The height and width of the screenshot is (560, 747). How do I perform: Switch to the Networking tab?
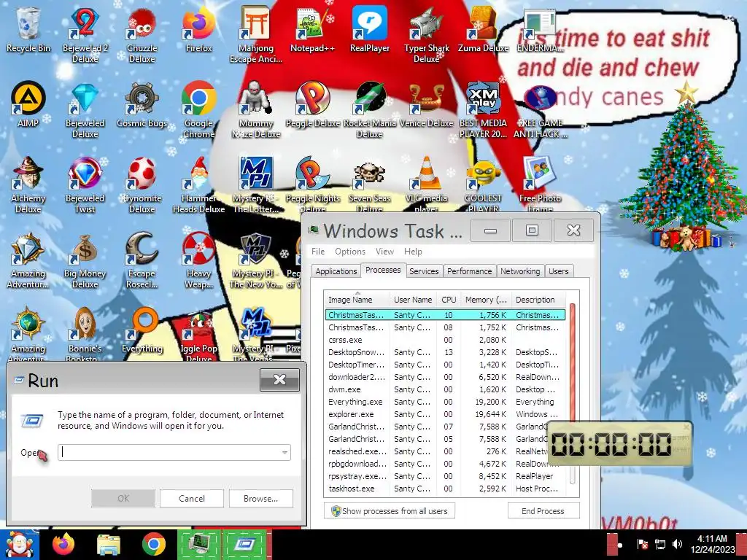[519, 271]
